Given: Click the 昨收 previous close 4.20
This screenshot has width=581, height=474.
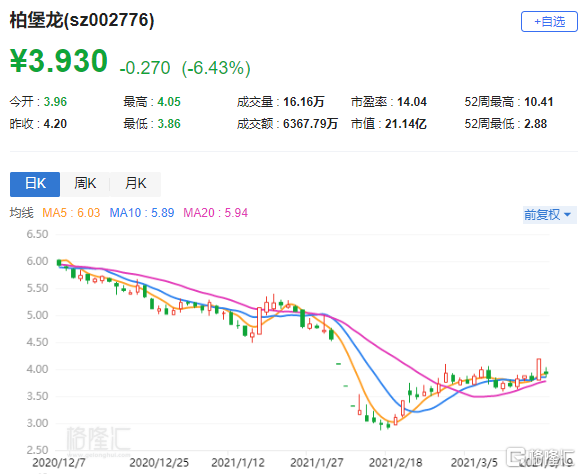Looking at the screenshot, I should click(x=55, y=124).
